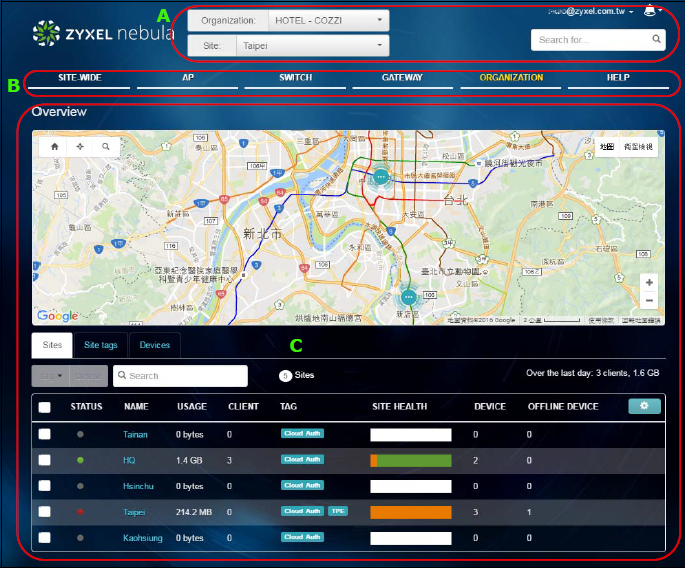The height and width of the screenshot is (568, 685).
Task: Open the Site dropdown showing Taipei
Action: click(x=312, y=45)
